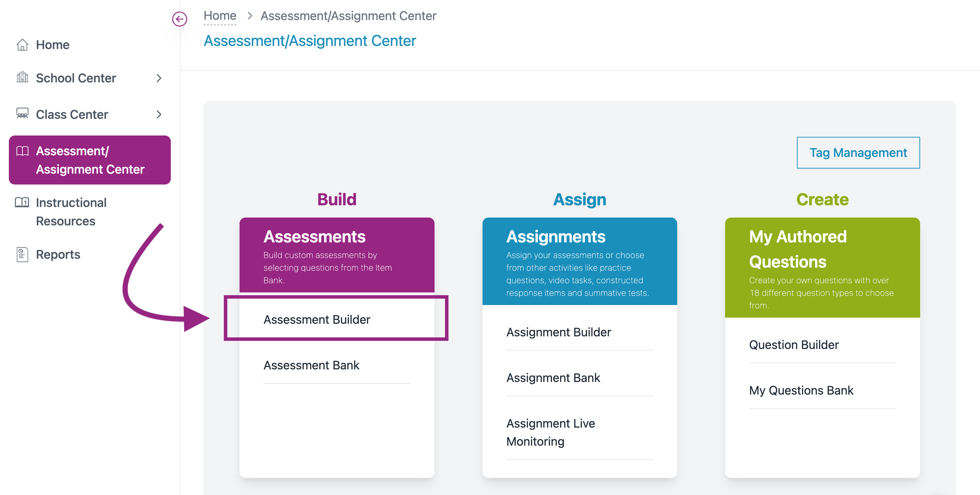Click the Class Center classroom icon

pos(22,113)
